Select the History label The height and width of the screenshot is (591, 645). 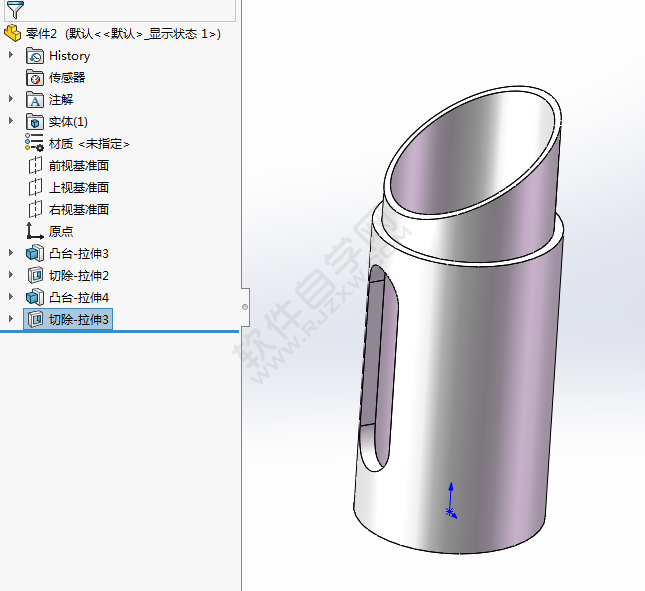[x=70, y=56]
